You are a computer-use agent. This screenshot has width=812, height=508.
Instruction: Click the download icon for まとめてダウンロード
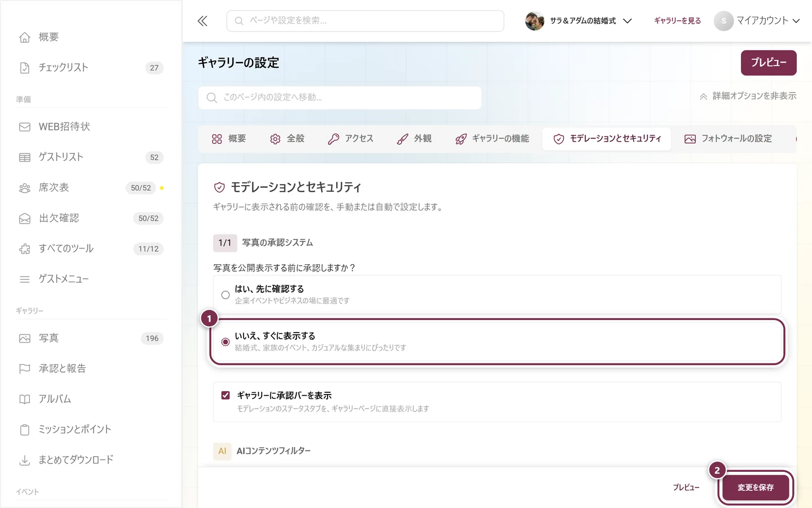pyautogui.click(x=25, y=461)
